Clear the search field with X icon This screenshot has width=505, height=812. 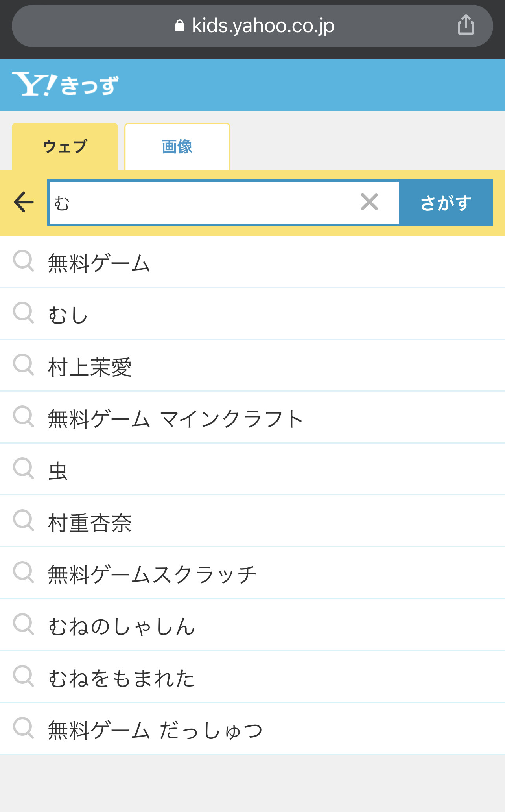pyautogui.click(x=369, y=202)
